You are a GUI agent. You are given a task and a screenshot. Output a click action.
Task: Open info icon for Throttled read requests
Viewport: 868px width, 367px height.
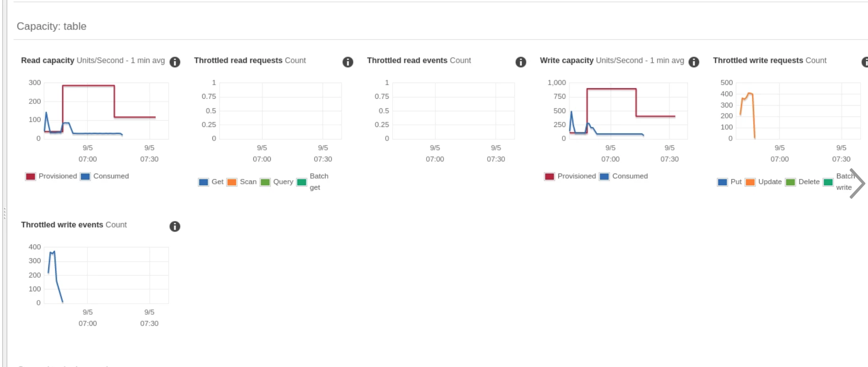pyautogui.click(x=348, y=62)
